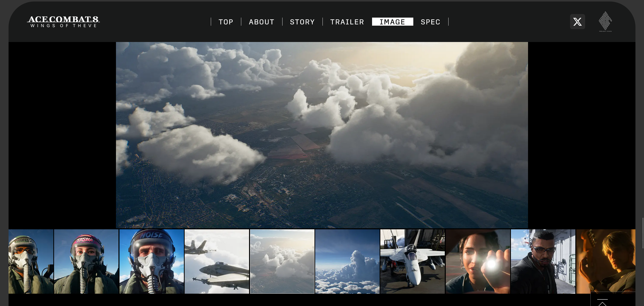The width and height of the screenshot is (644, 306).
Task: Click the Ace Combat 8 logo
Action: pos(63,22)
